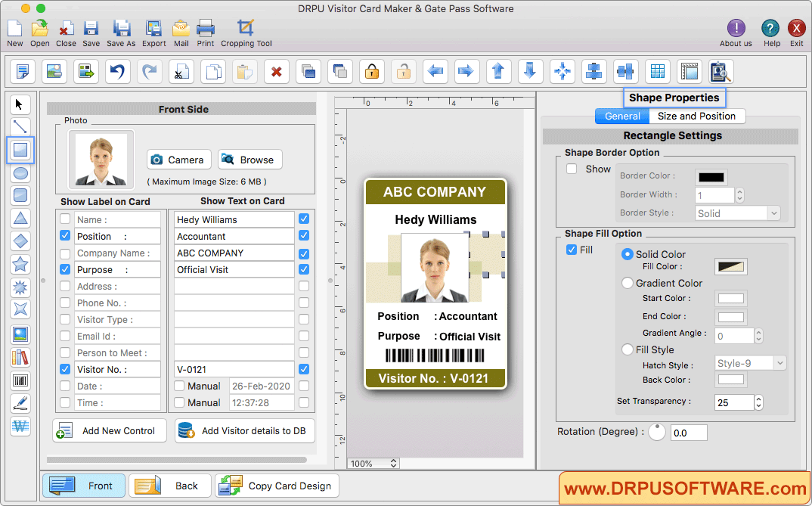The image size is (812, 506).
Task: Click the horizontal scrollbar under form
Action: point(177,459)
